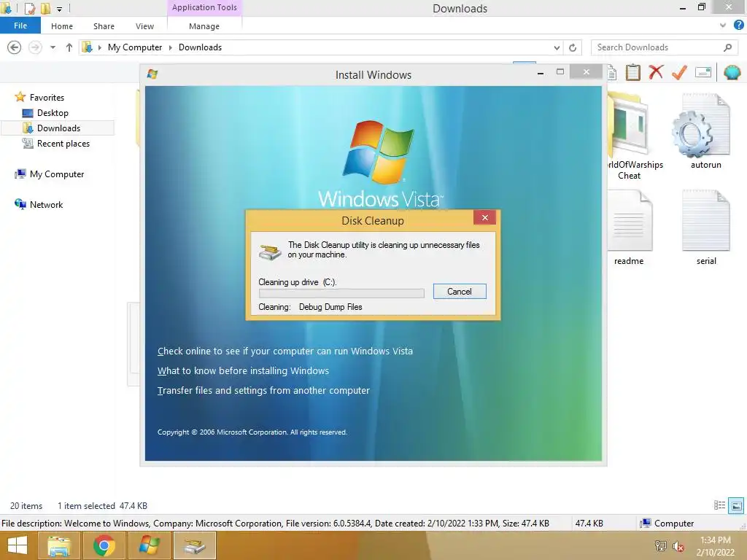Select Network in the navigation pane

tap(46, 204)
